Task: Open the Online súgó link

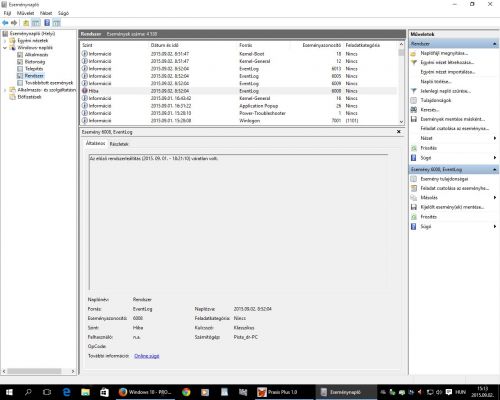Action: click(147, 356)
